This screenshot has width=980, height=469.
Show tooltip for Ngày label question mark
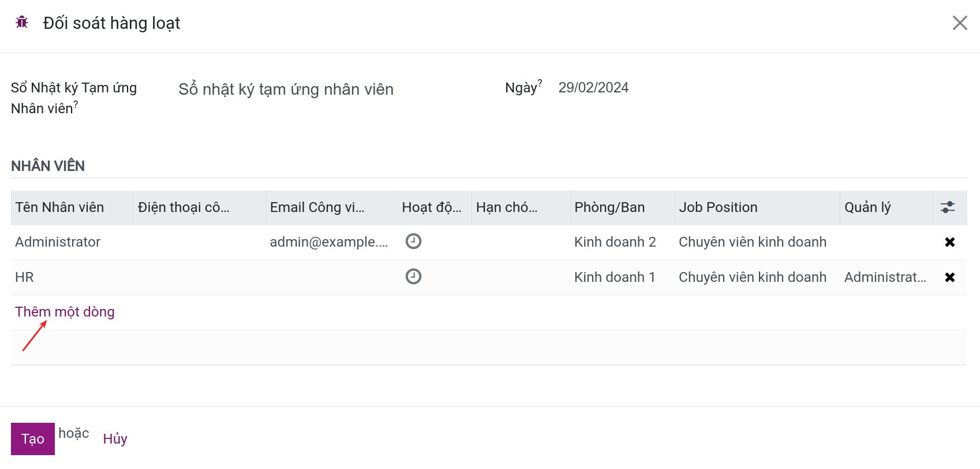point(540,83)
